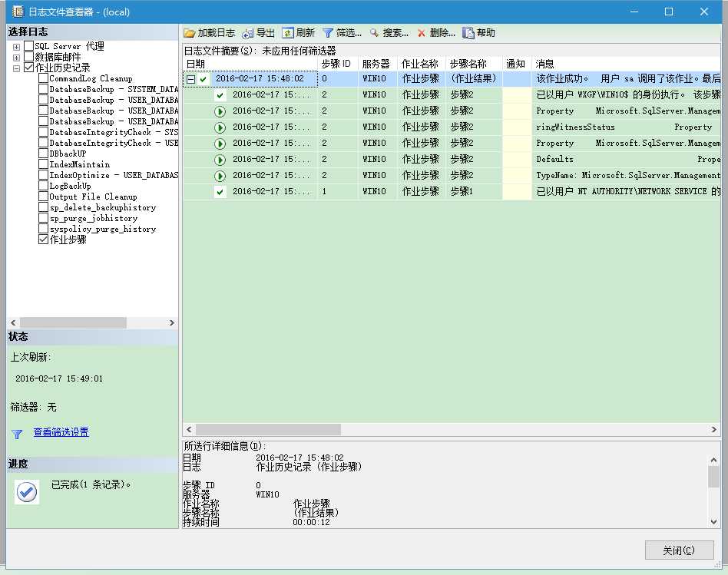Open the Help (帮助) toolbar icon
Image resolution: width=728 pixels, height=575 pixels.
click(x=468, y=33)
